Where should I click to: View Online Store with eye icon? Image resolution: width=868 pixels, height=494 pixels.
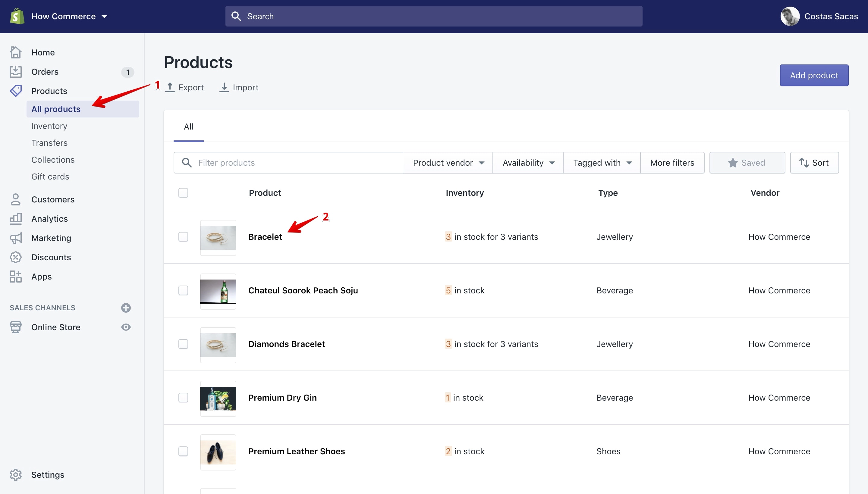126,327
